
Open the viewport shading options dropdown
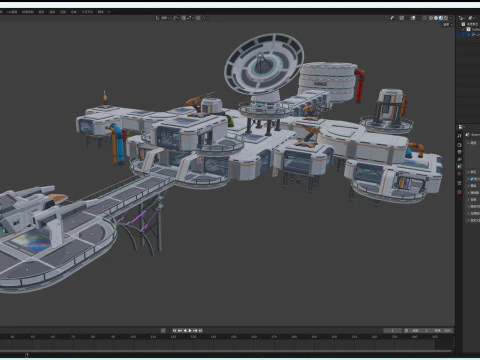[451, 18]
